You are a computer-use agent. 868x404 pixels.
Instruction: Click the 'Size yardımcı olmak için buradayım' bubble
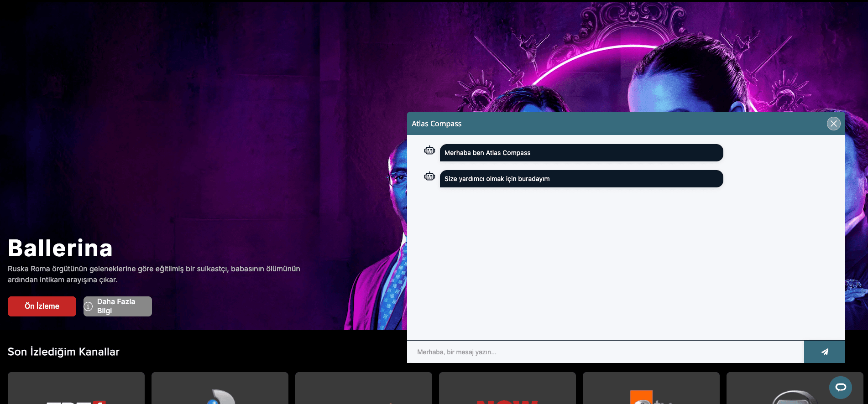point(581,179)
